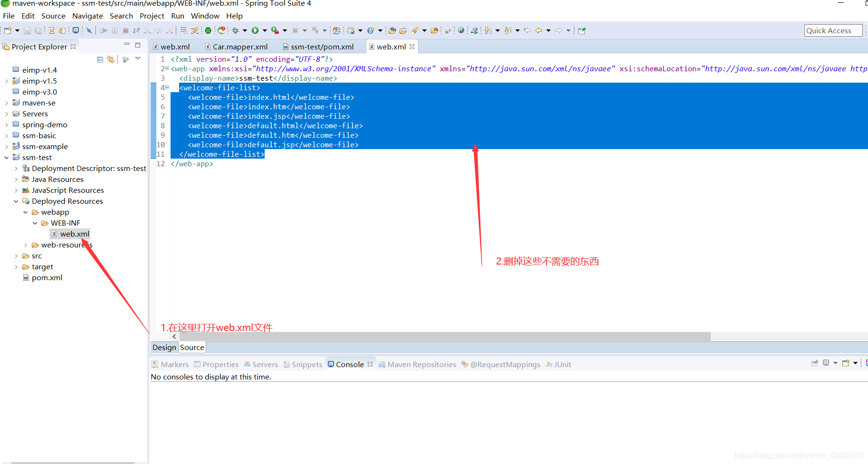Switch to ssm-test/pom.xml editor tab

[318, 47]
